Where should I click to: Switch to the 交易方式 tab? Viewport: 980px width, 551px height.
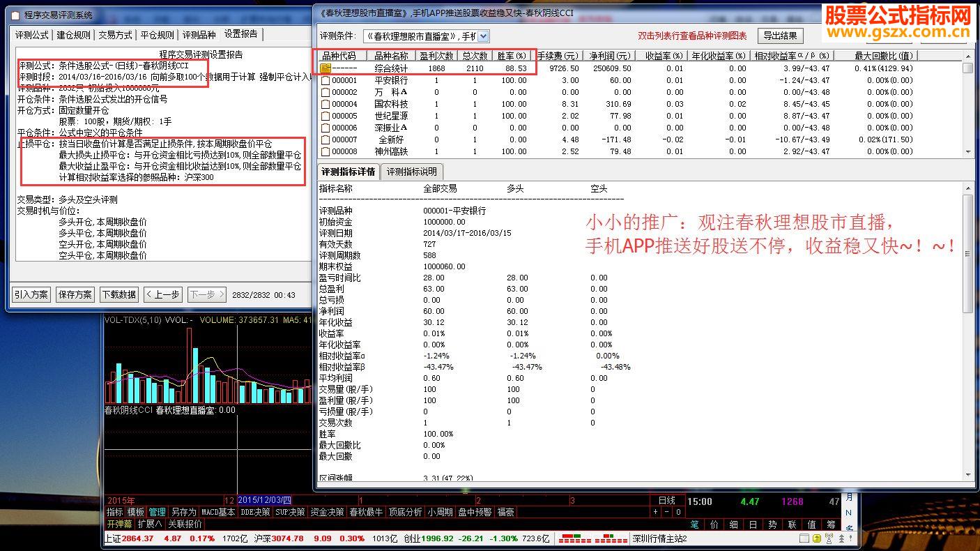coord(115,34)
